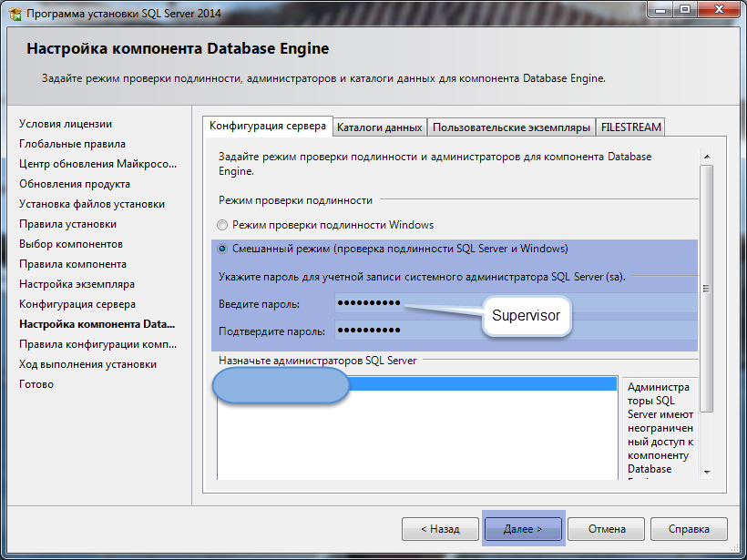The height and width of the screenshot is (560, 747).
Task: Click Правила компонента step
Action: (73, 264)
